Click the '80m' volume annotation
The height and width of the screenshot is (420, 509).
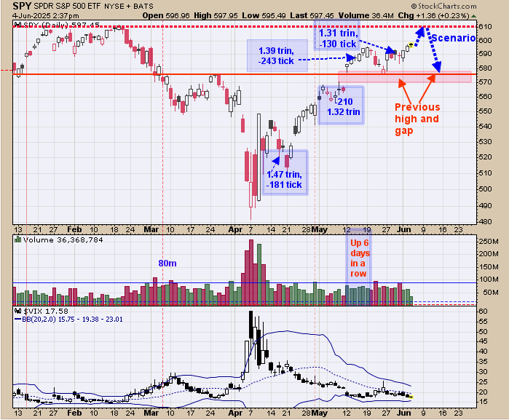click(x=167, y=264)
